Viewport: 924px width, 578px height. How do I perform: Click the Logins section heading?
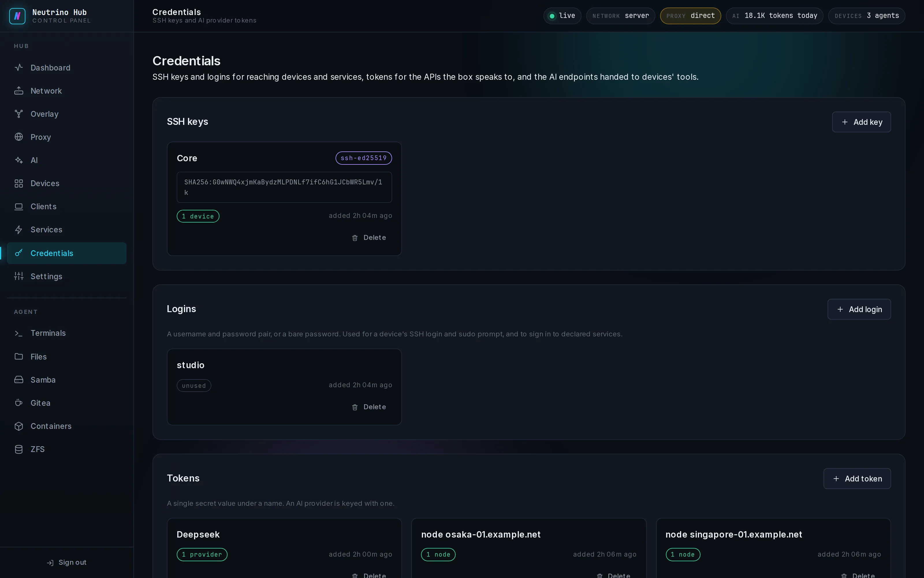click(x=181, y=309)
